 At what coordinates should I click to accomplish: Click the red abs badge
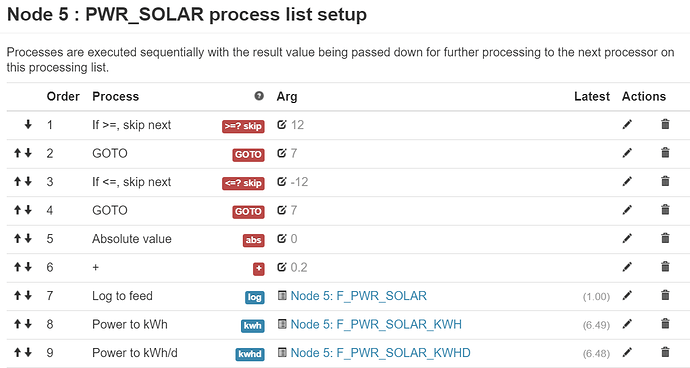click(253, 240)
